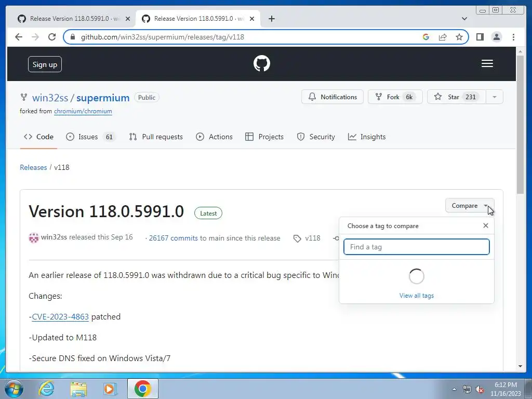Open the 26167 commits link
Image resolution: width=532 pixels, height=399 pixels.
[173, 238]
